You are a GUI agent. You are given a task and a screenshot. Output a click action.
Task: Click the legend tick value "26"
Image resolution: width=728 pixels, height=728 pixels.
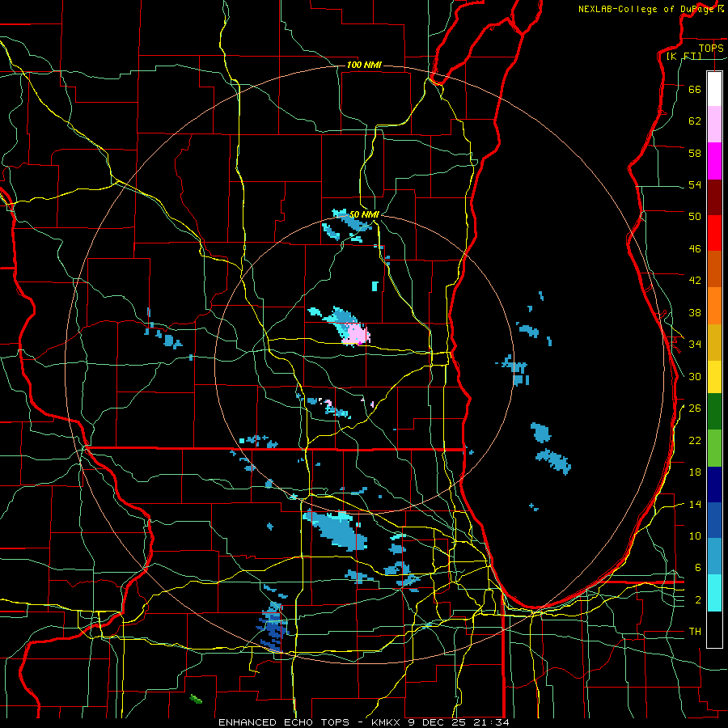695,408
